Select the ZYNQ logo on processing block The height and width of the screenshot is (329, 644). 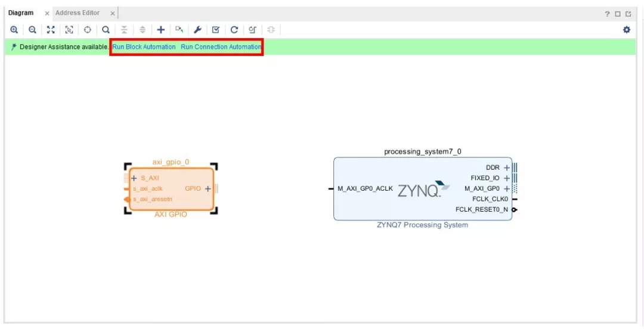pos(423,190)
